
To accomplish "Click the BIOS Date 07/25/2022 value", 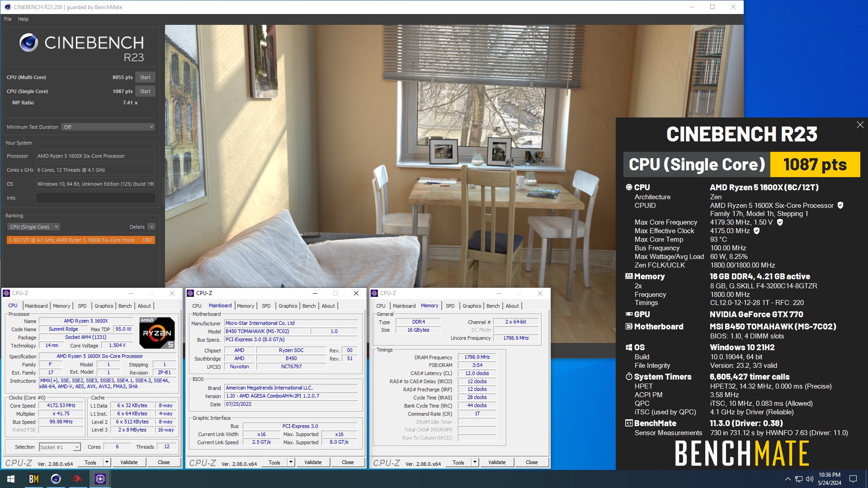I will [291, 404].
